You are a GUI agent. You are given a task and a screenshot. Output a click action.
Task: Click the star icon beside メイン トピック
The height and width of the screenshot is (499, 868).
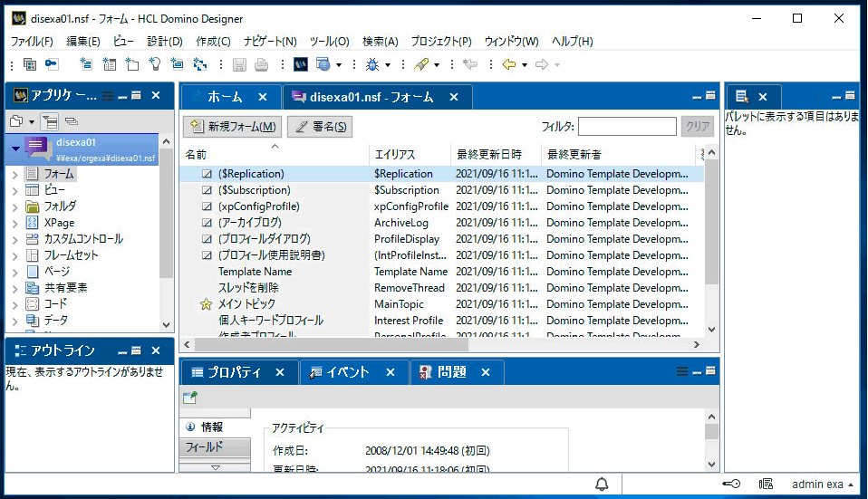click(206, 304)
